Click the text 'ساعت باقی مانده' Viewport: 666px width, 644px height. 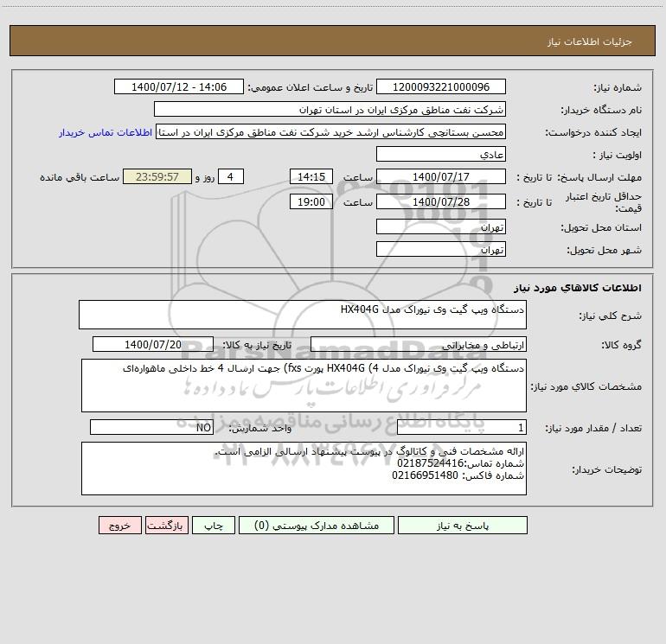pyautogui.click(x=80, y=177)
